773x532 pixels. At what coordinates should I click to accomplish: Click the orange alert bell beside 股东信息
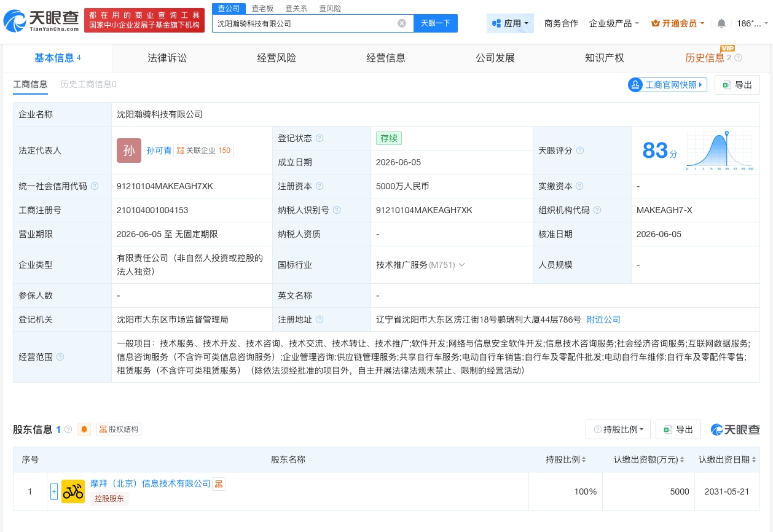(x=84, y=429)
